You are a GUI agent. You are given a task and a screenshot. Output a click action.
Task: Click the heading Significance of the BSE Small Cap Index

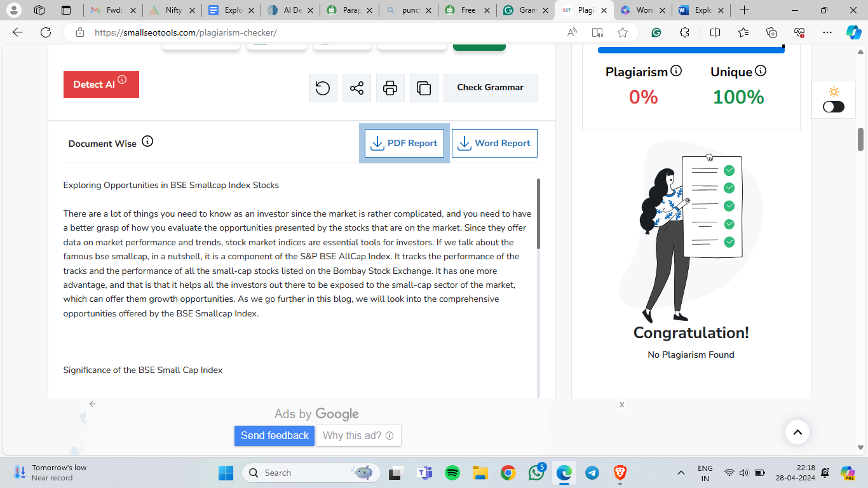(x=143, y=370)
